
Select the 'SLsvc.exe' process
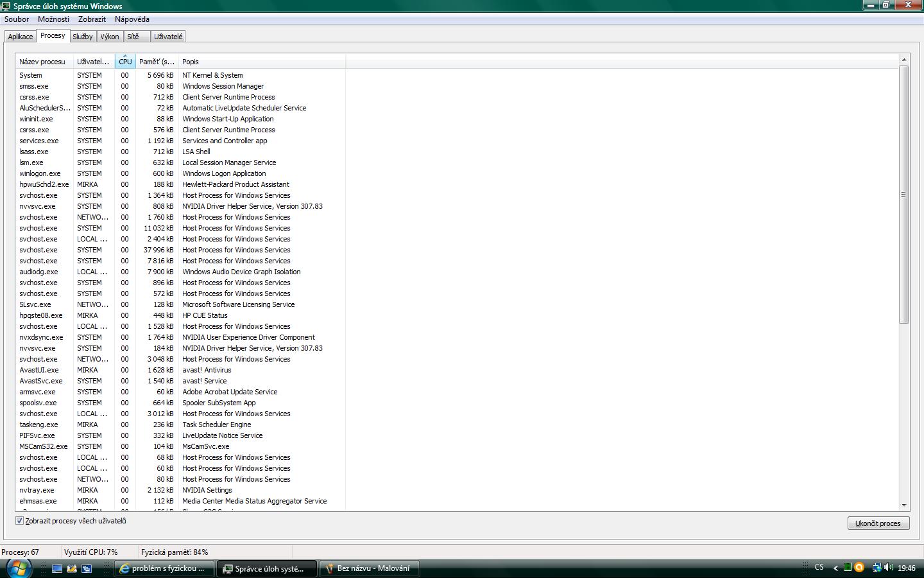click(180, 304)
